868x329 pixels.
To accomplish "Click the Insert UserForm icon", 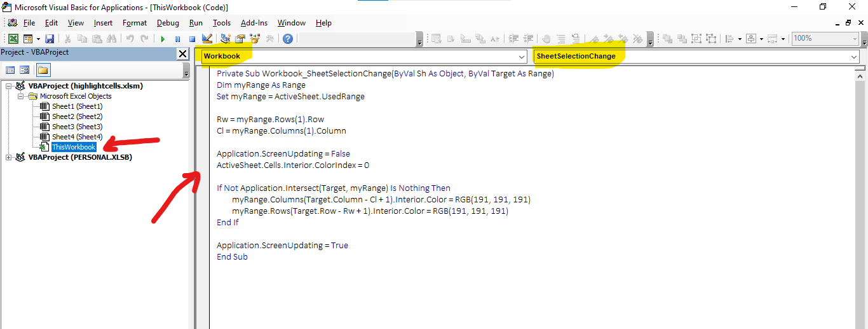I will coord(28,39).
